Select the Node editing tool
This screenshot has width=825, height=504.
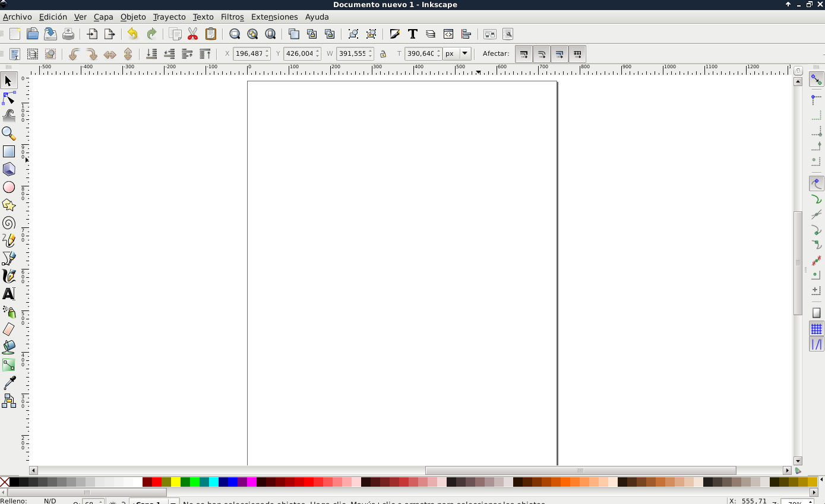(8, 98)
